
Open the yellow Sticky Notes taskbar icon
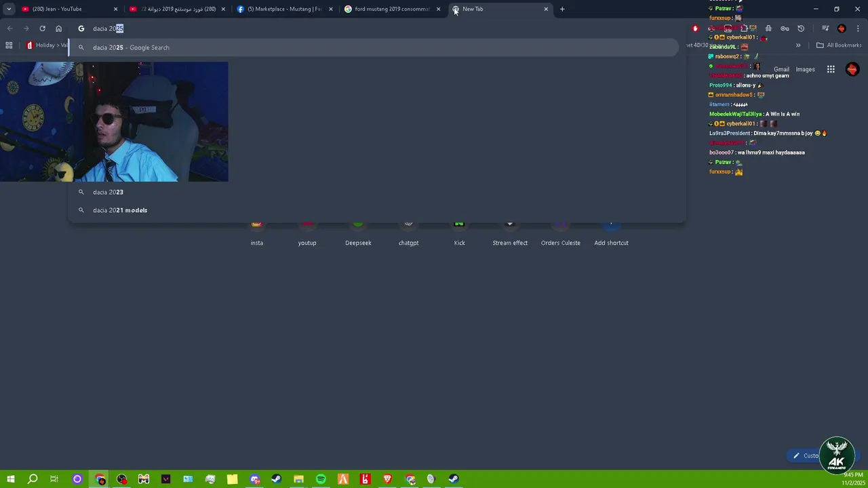tap(232, 479)
